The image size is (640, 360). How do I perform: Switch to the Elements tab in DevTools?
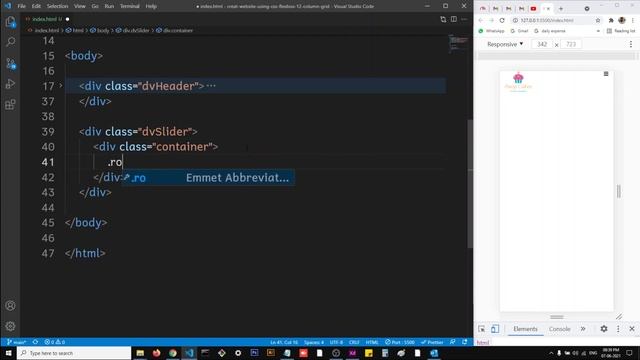(x=525, y=329)
